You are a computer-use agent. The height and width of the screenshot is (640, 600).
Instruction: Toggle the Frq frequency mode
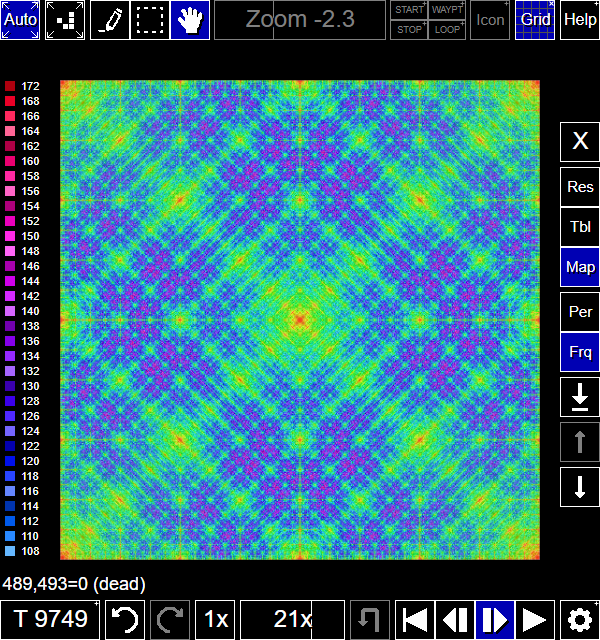click(580, 352)
